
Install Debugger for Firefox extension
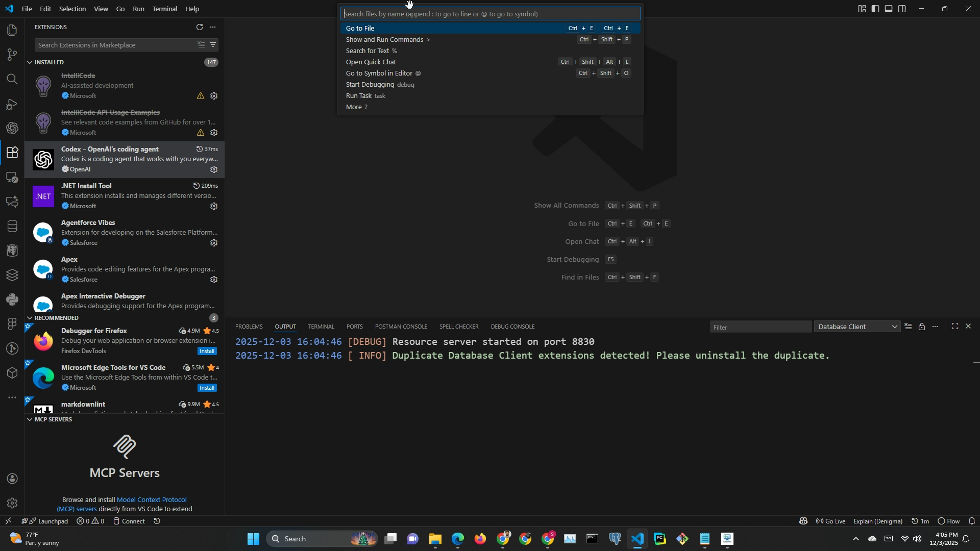tap(207, 351)
